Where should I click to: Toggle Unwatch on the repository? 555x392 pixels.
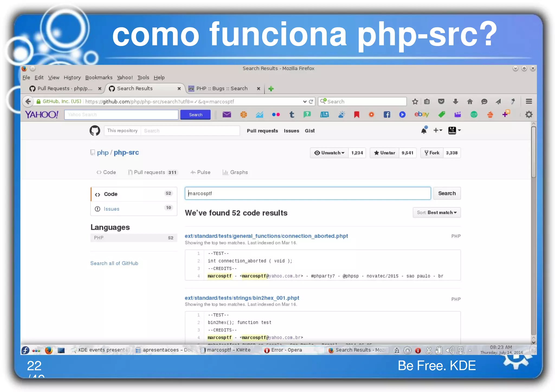329,153
